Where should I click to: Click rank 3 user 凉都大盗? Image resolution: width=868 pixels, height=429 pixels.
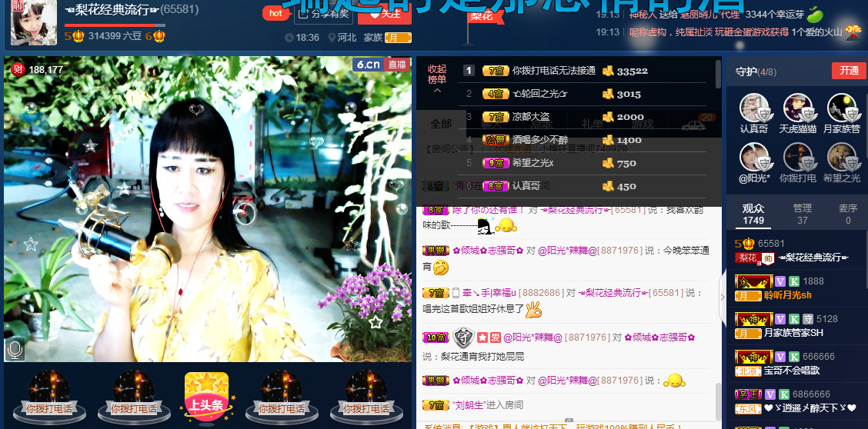point(532,117)
